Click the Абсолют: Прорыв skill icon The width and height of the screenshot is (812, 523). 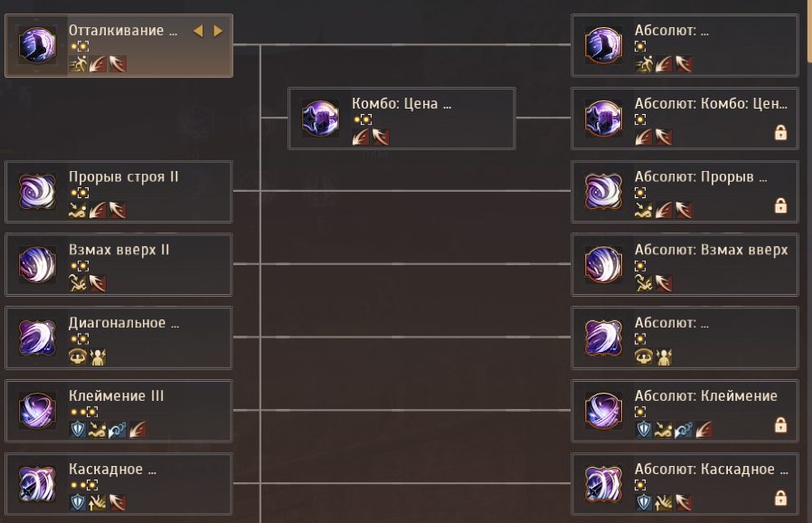coord(603,192)
